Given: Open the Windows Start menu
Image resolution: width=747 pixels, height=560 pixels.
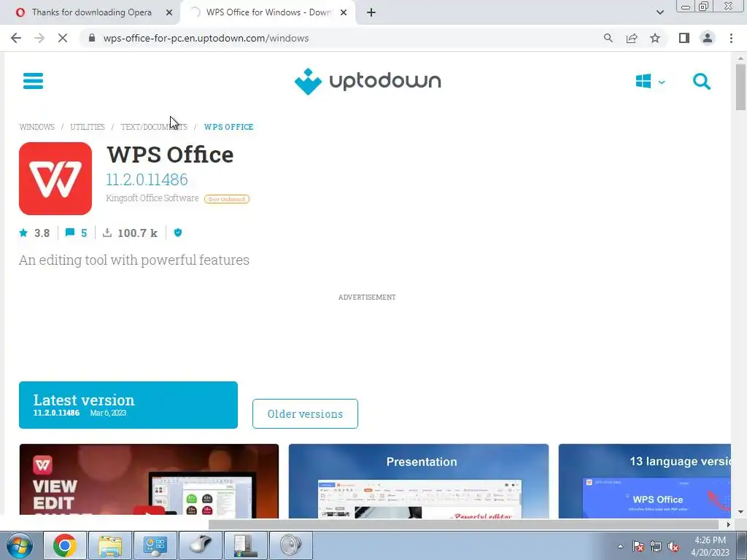Looking at the screenshot, I should click(x=20, y=545).
